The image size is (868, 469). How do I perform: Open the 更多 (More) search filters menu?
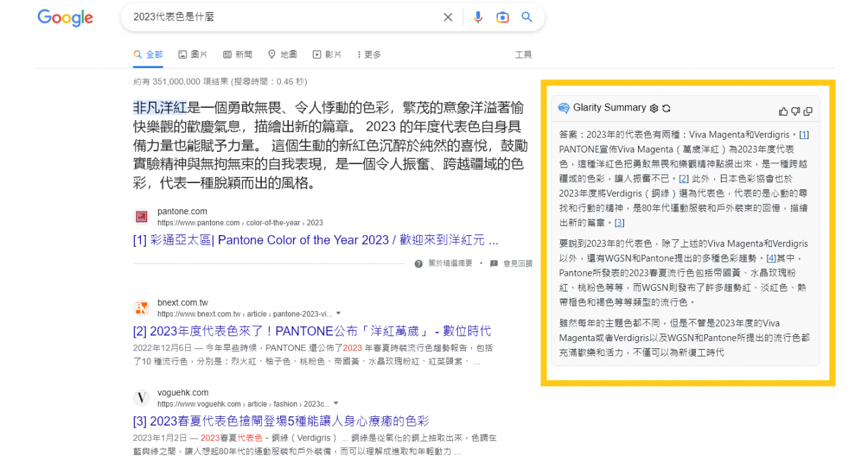[368, 55]
